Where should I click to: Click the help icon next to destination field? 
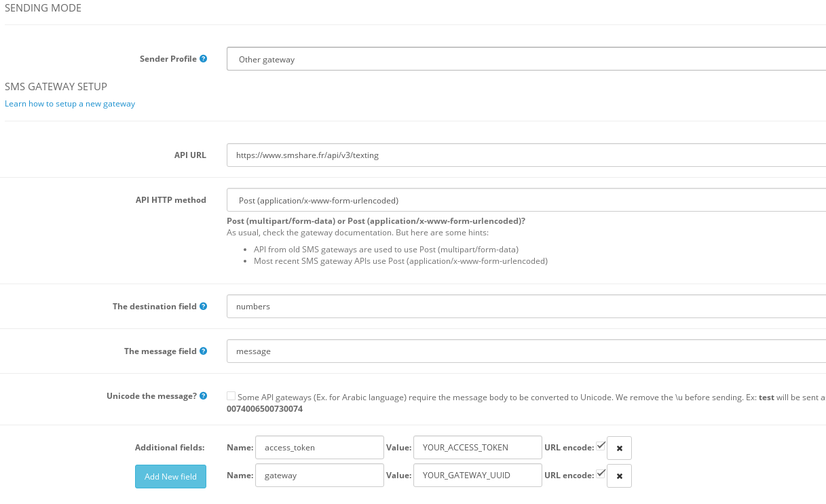(204, 307)
